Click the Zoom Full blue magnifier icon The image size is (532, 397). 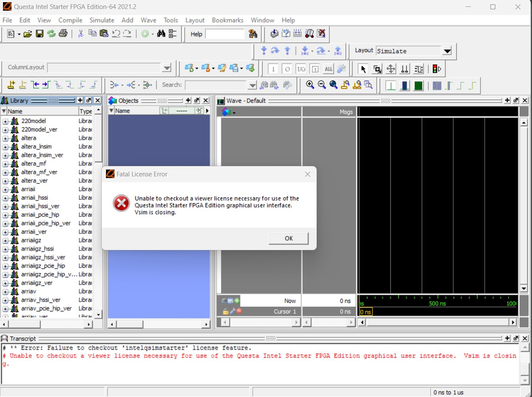tap(333, 85)
